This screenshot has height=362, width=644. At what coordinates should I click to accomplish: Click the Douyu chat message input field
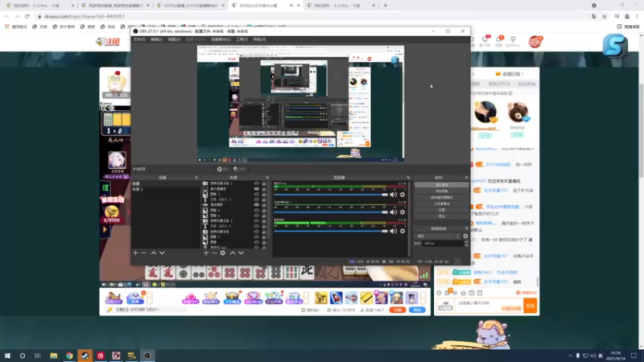tap(489, 306)
